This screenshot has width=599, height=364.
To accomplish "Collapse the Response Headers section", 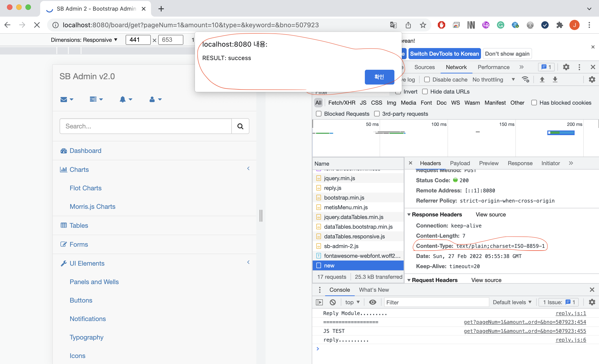I will [409, 215].
